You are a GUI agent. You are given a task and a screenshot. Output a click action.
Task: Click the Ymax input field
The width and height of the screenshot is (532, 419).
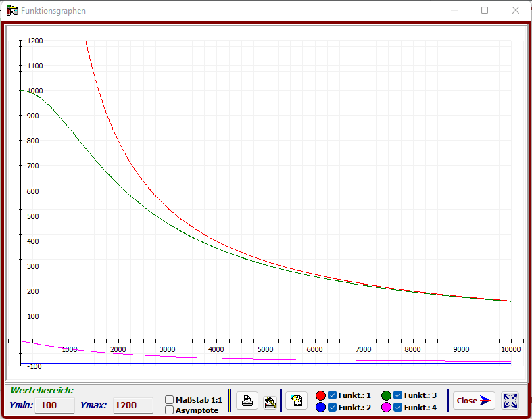tap(132, 405)
